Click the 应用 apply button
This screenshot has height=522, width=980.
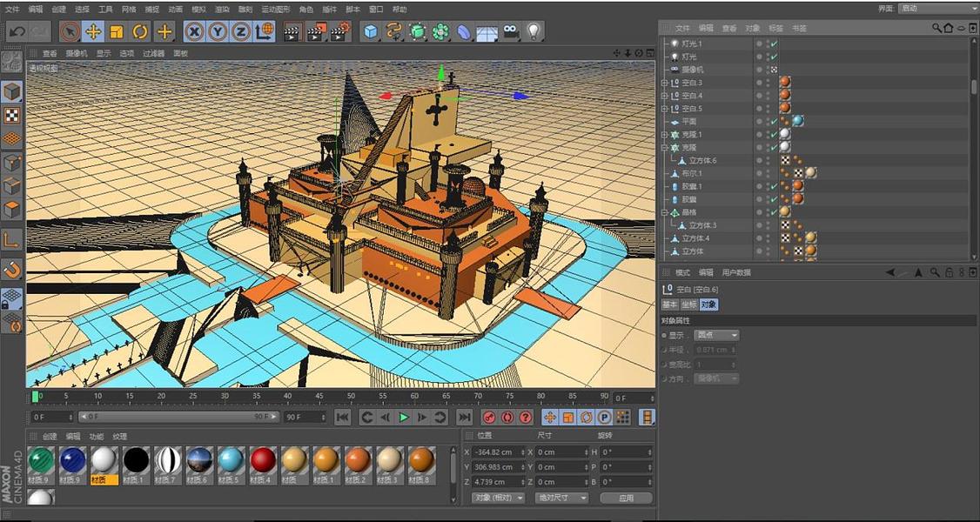coord(627,498)
